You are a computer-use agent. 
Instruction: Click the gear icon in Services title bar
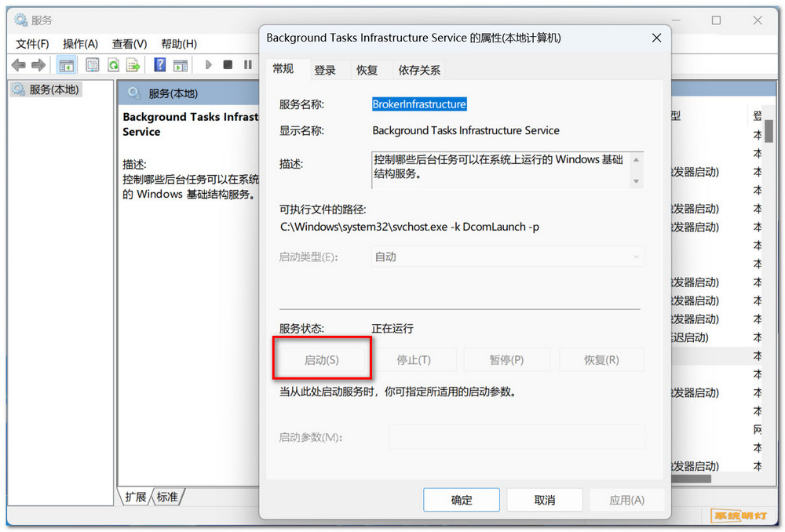click(20, 20)
